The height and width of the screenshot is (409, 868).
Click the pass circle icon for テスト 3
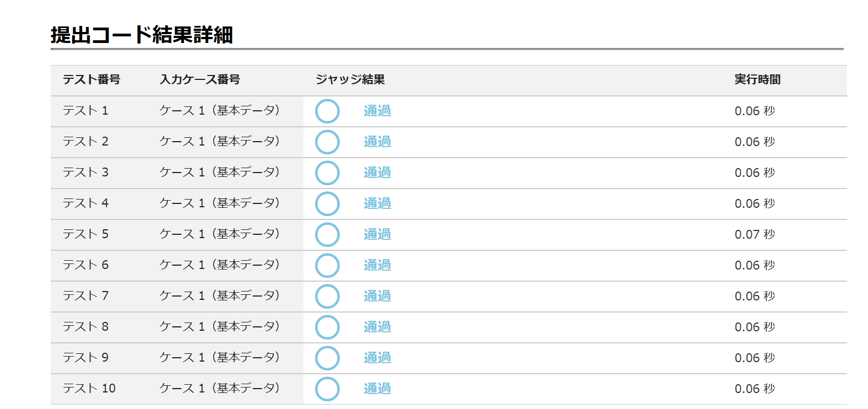pyautogui.click(x=327, y=173)
